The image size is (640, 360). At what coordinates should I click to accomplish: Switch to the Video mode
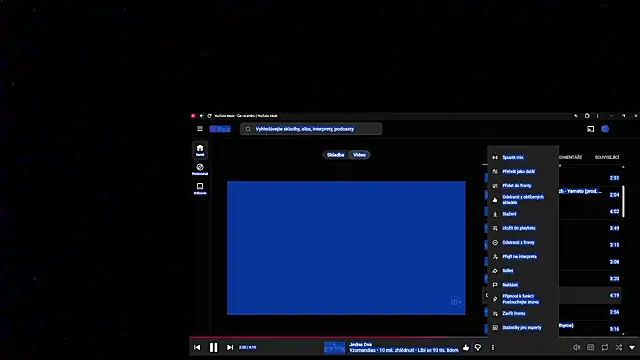point(359,155)
